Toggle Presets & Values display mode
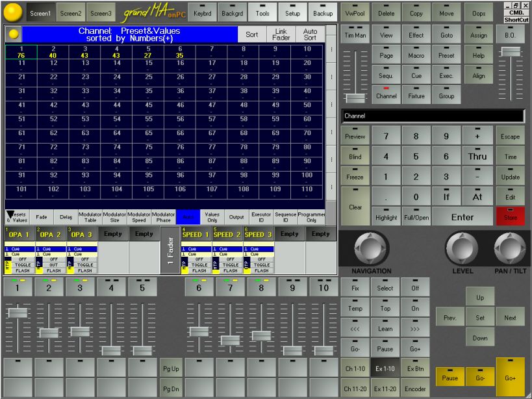The width and height of the screenshot is (532, 399). tap(18, 217)
